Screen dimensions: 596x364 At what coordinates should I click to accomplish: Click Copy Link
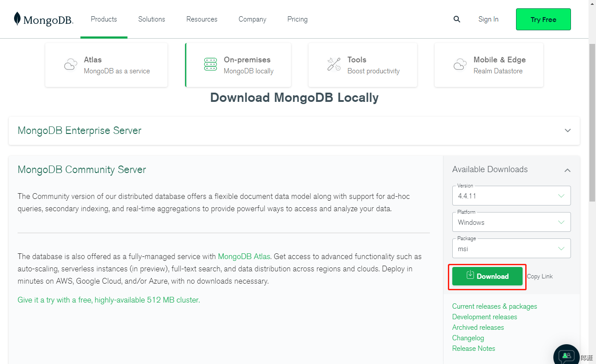(540, 276)
